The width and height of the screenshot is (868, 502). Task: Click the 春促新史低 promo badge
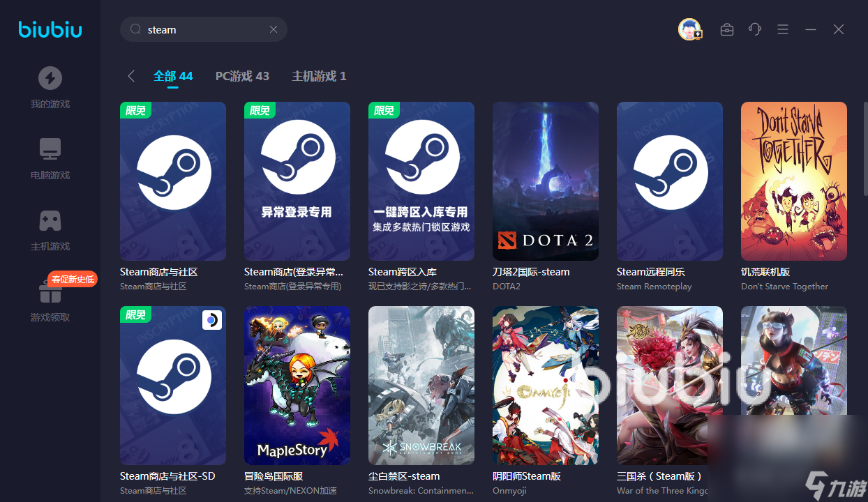pos(73,279)
